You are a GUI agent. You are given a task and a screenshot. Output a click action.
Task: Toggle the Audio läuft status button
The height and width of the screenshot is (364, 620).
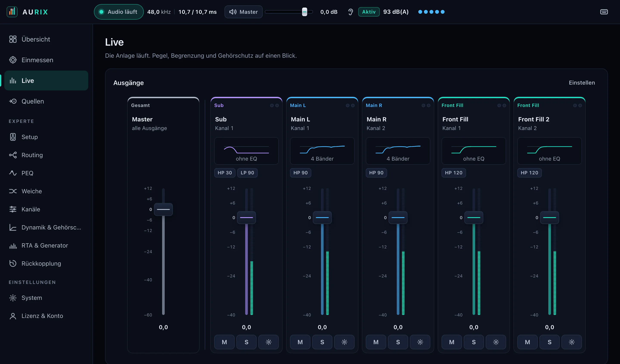point(119,12)
